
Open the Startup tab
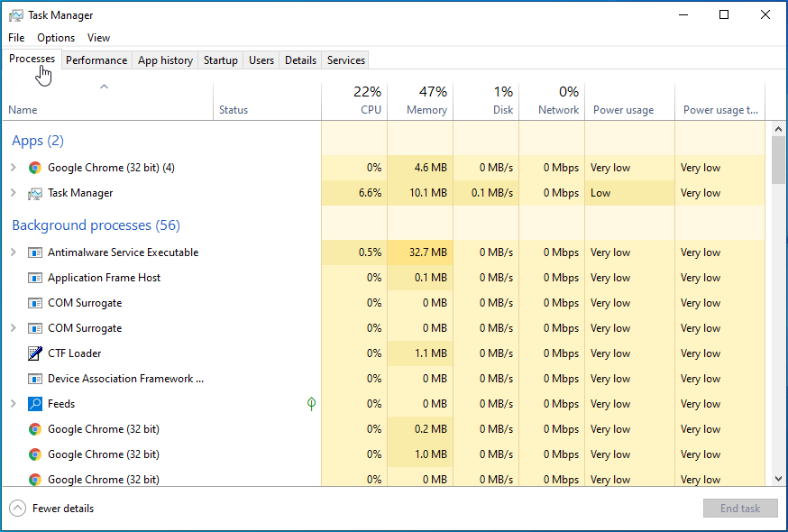click(220, 60)
